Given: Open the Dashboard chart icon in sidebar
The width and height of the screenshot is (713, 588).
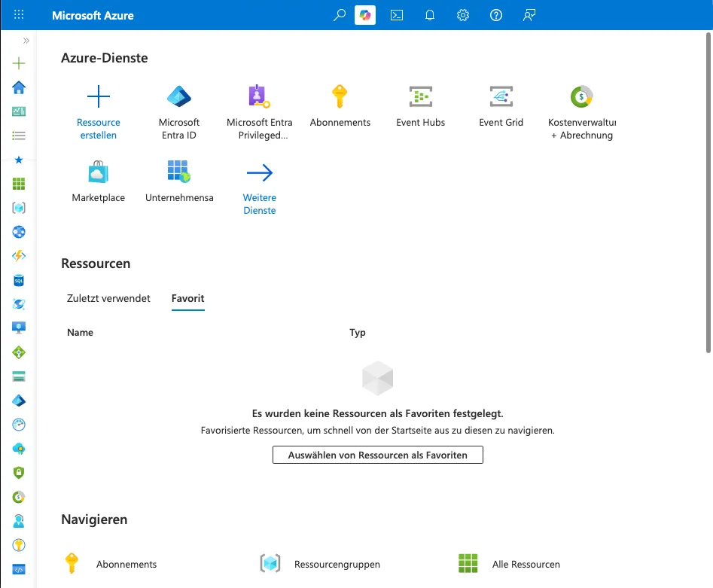Looking at the screenshot, I should (19, 111).
